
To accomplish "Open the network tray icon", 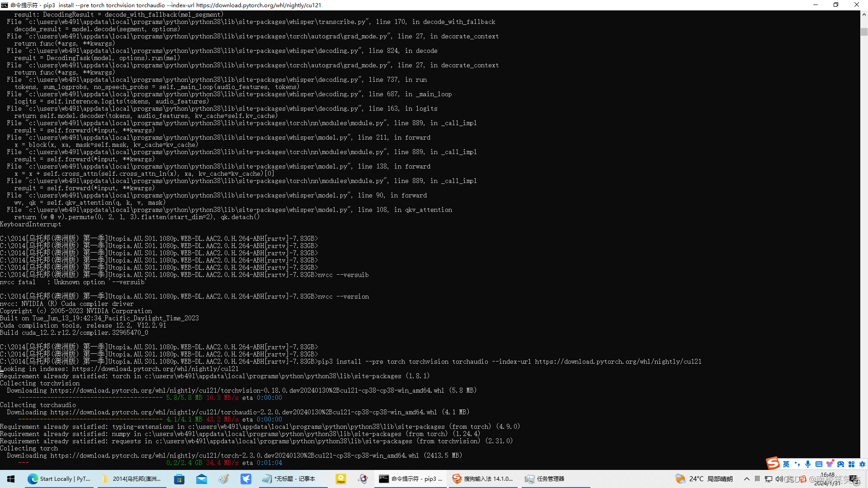I will (768, 479).
